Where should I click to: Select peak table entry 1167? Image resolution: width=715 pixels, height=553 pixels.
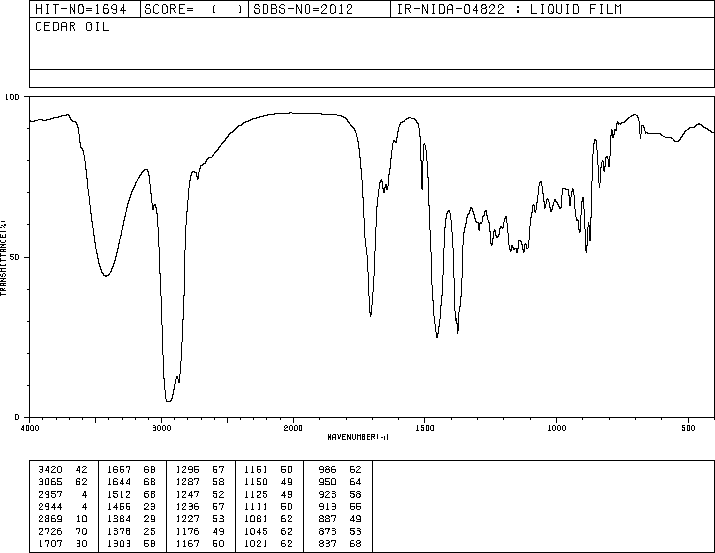tap(200, 543)
